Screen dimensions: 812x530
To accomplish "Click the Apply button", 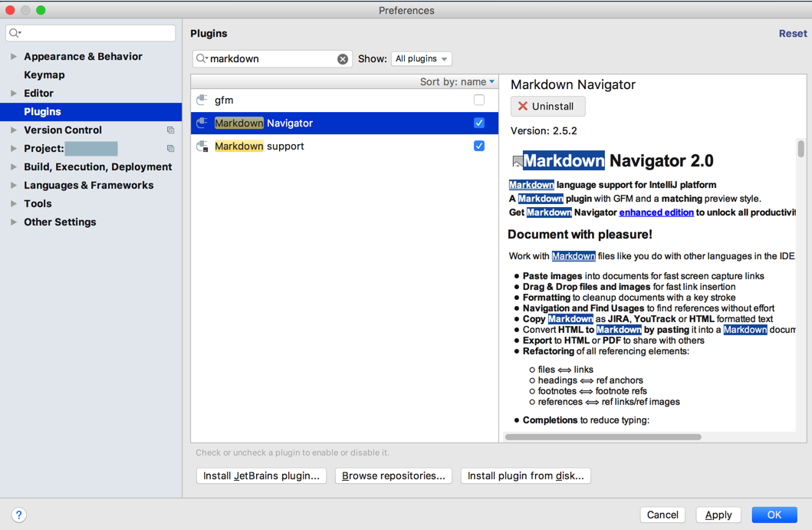I will click(718, 515).
